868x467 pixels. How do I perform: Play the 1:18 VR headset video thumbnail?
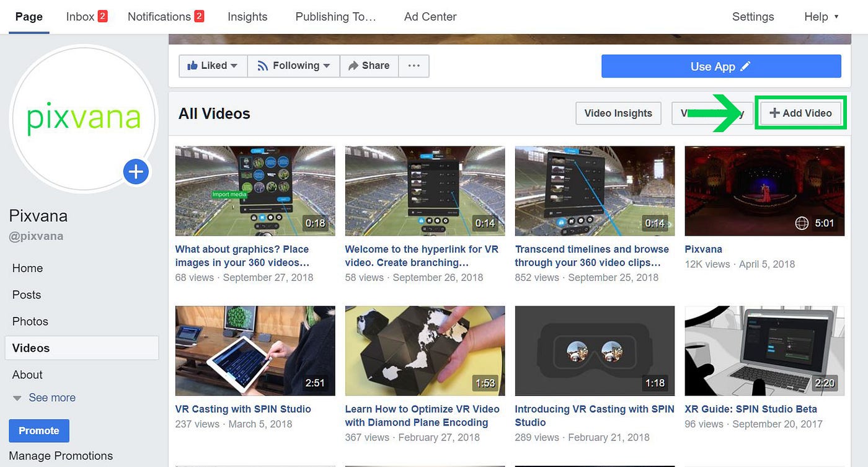(595, 351)
